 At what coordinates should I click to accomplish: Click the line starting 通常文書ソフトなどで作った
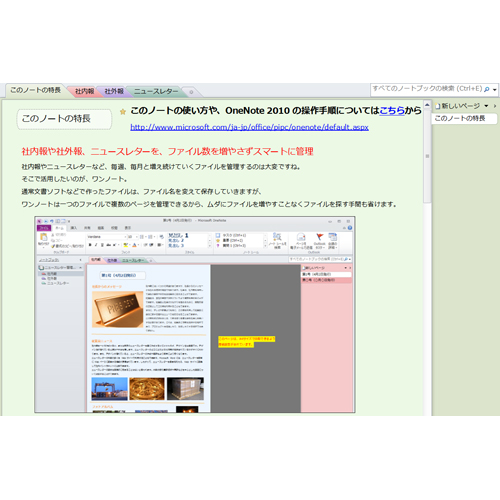coord(141,191)
